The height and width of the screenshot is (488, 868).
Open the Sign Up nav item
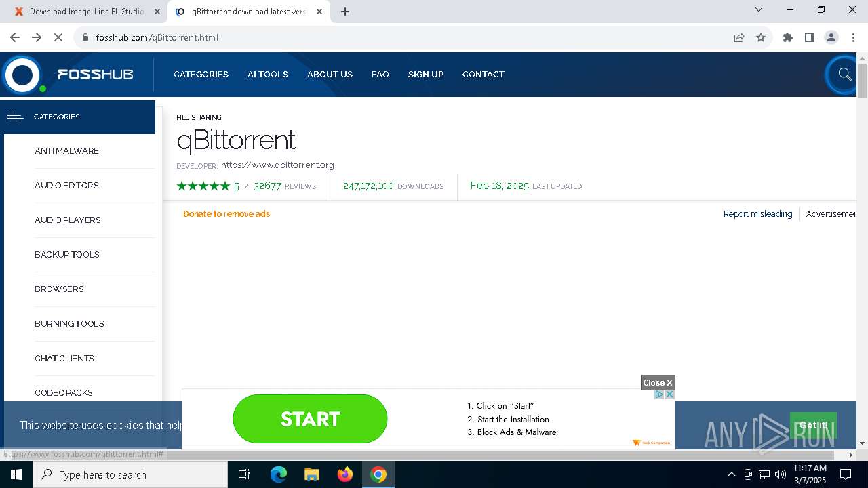(x=426, y=75)
